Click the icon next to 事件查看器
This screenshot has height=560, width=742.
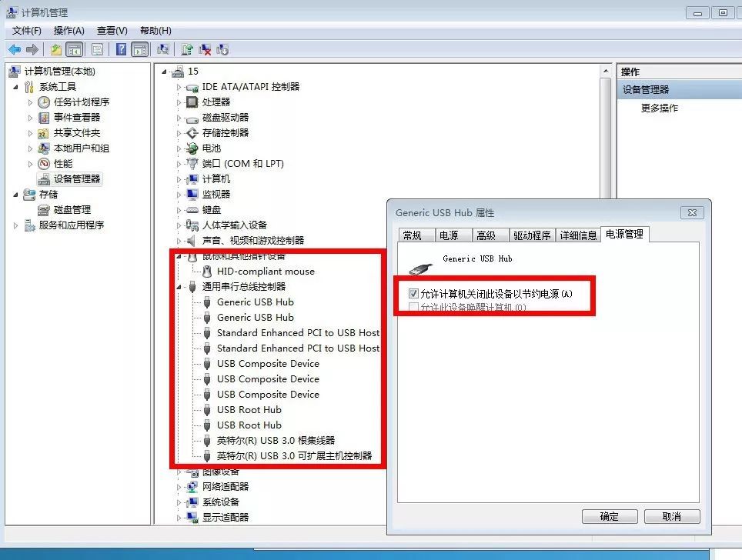44,117
